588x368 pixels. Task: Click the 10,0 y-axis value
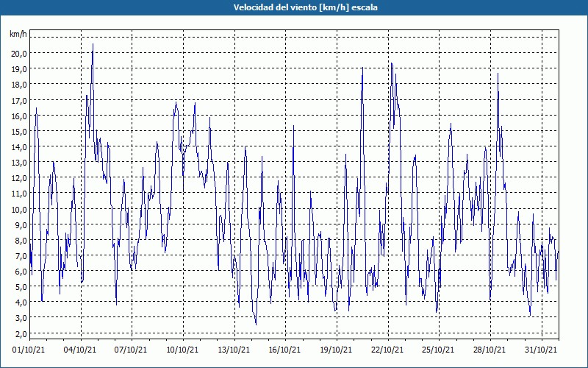(x=19, y=209)
